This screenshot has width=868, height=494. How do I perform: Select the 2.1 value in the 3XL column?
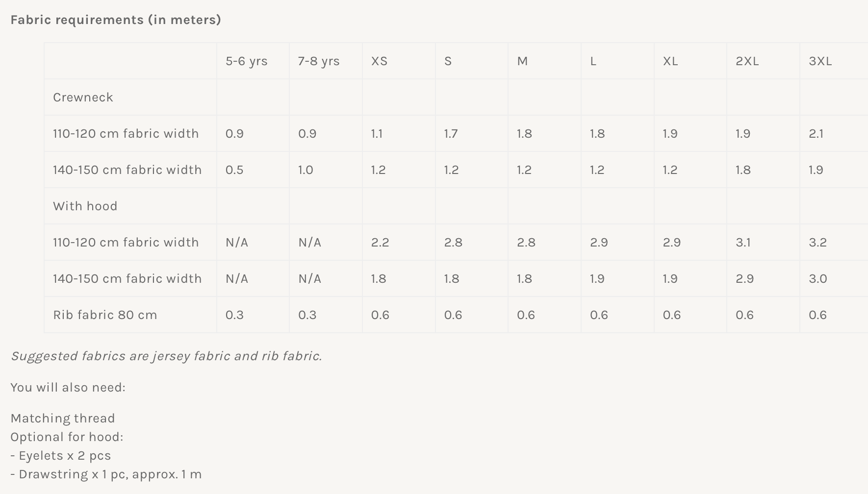(x=816, y=134)
